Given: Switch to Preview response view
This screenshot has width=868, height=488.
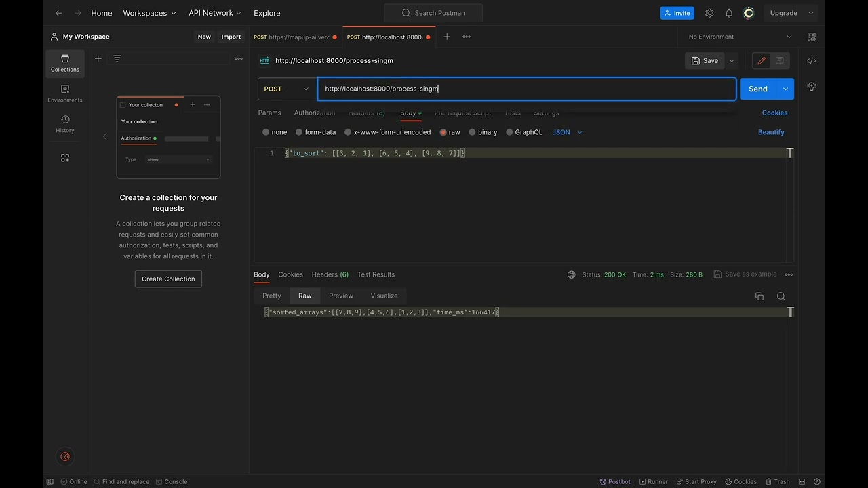Looking at the screenshot, I should pyautogui.click(x=341, y=296).
